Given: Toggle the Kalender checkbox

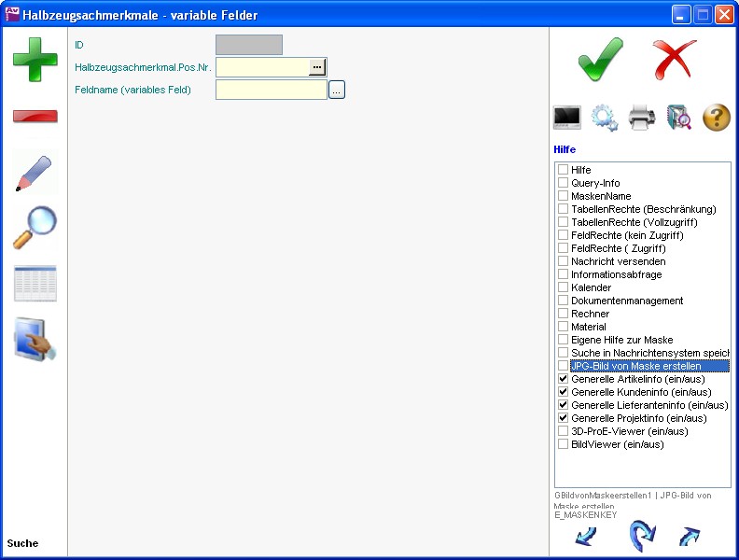Looking at the screenshot, I should coord(563,288).
